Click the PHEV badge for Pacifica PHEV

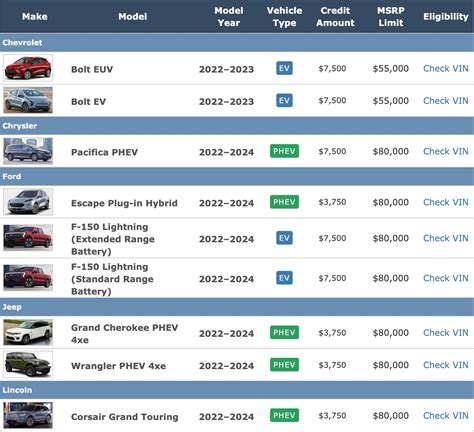(x=284, y=151)
